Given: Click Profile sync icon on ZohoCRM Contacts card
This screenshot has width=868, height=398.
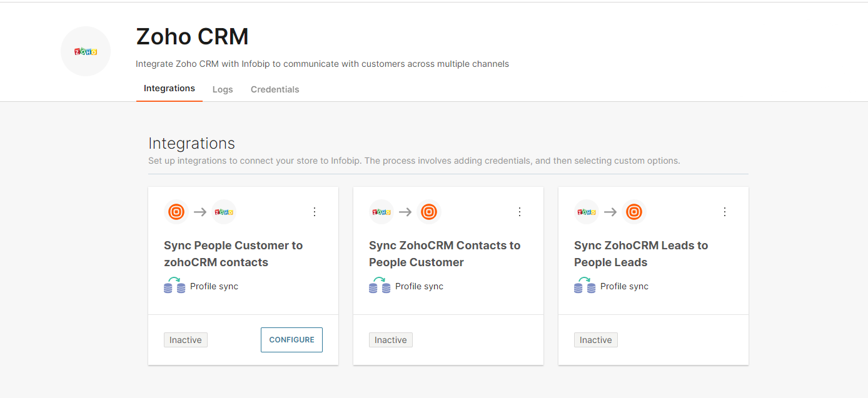Looking at the screenshot, I should click(x=380, y=286).
